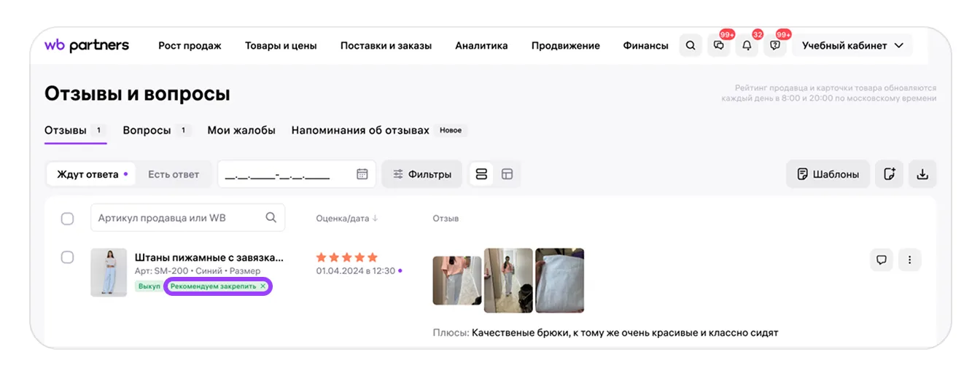This screenshot has width=980, height=376.
Task: Tick checkbox for Штаны пижамные review
Action: coord(67,257)
